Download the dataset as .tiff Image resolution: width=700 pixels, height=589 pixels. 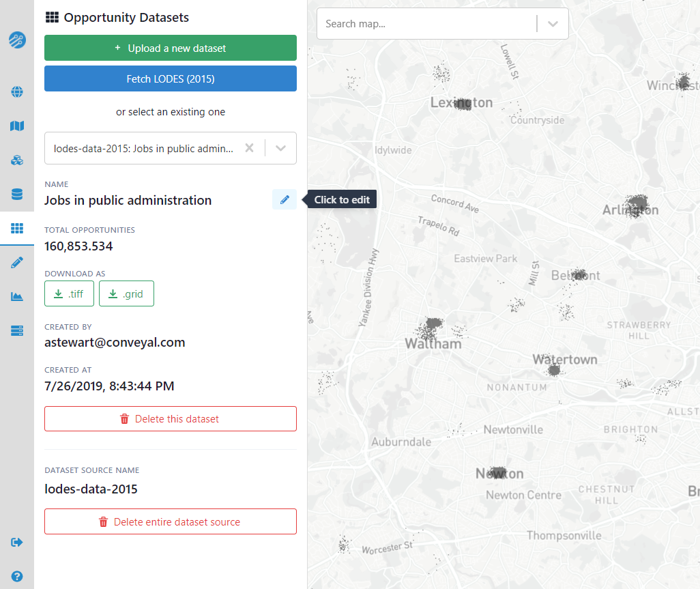[69, 293]
